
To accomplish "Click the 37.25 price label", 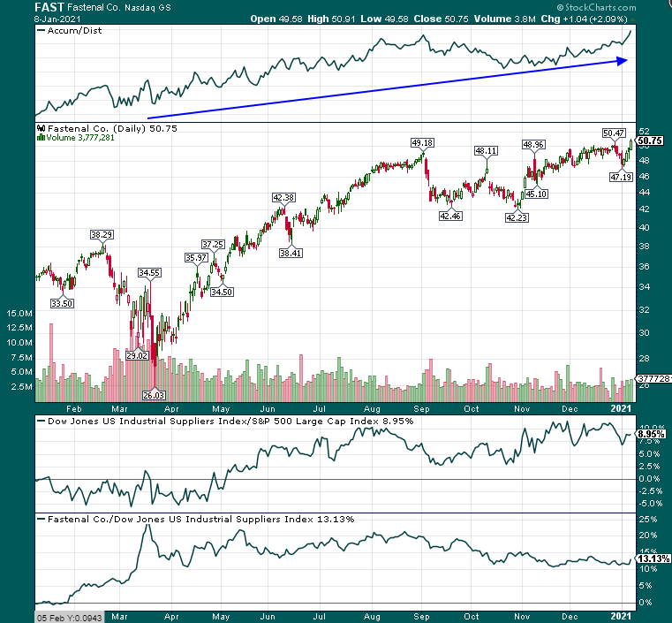I will point(213,245).
